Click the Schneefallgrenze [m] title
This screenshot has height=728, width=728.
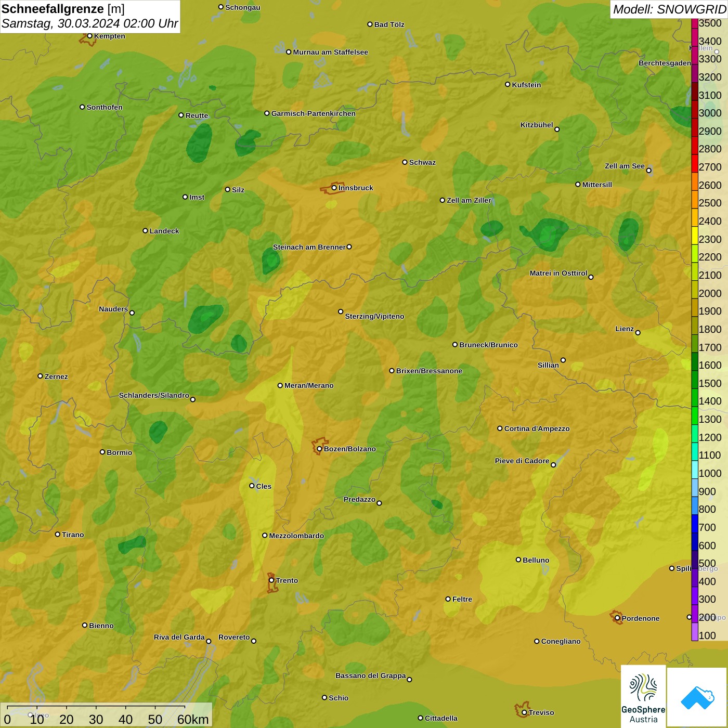(63, 9)
